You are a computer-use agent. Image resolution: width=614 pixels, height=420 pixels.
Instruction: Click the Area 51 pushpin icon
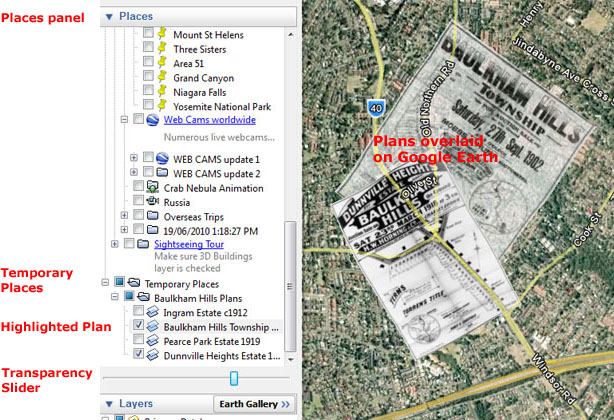pos(162,62)
